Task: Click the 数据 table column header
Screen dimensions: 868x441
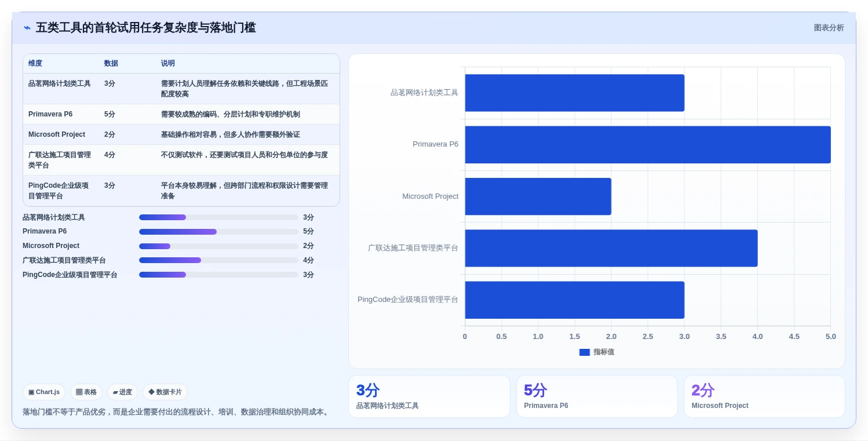Action: [111, 64]
